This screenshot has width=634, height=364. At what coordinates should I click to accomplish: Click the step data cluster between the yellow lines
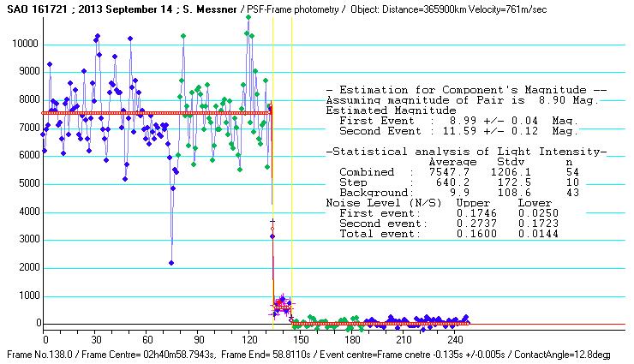283,305
